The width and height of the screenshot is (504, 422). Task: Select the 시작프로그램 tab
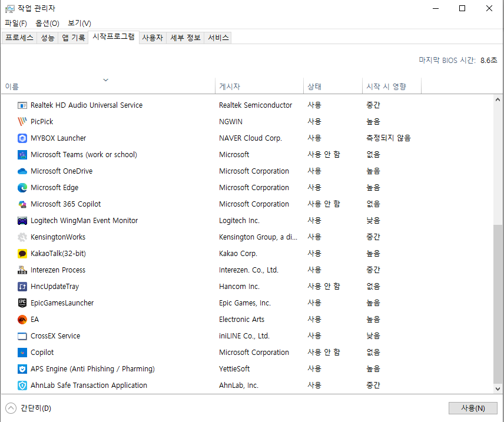[114, 36]
